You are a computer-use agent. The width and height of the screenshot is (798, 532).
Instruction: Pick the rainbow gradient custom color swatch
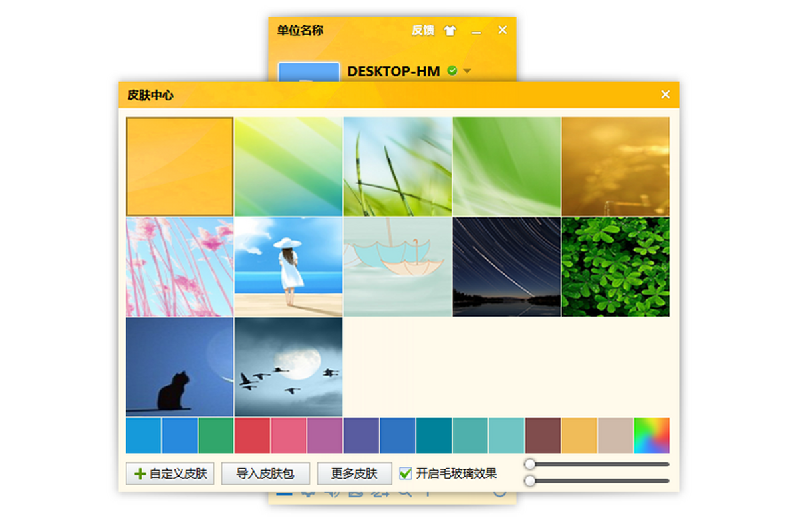(652, 436)
